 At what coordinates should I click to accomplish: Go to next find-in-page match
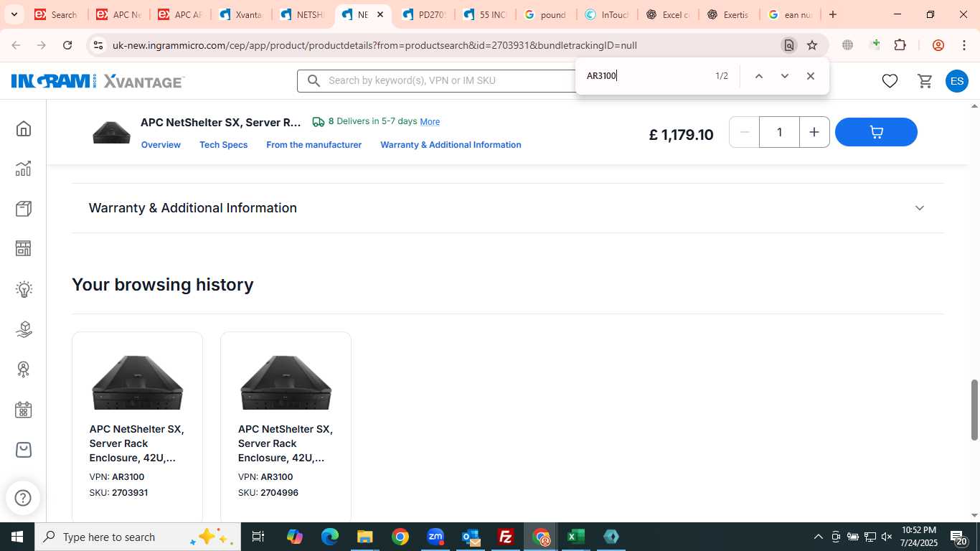[x=784, y=76]
